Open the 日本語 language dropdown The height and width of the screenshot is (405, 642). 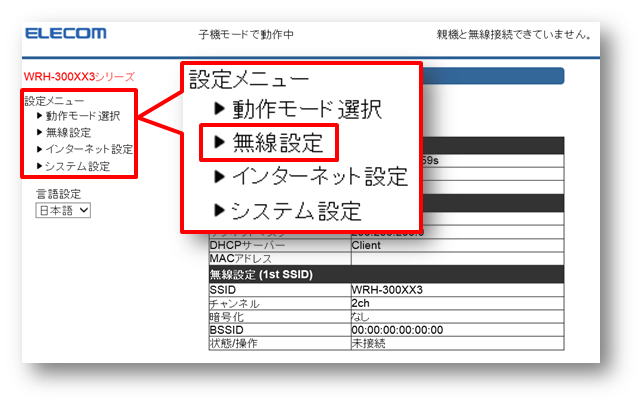point(63,210)
